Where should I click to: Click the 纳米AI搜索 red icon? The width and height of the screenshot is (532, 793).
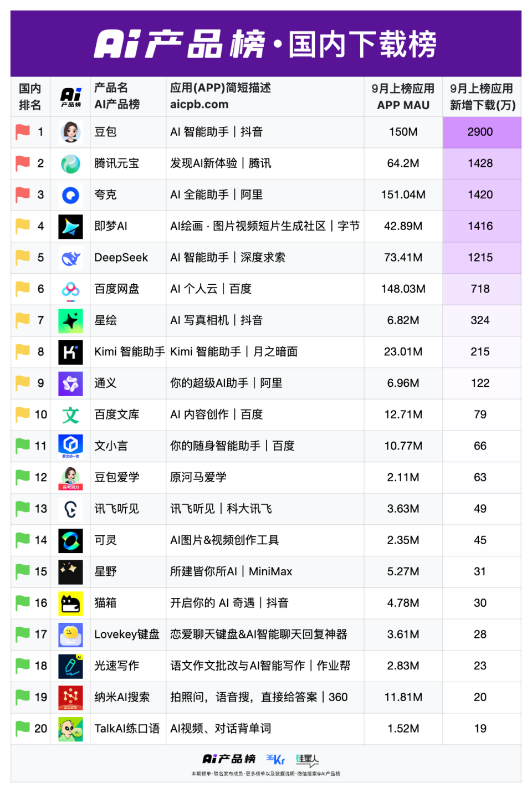(x=70, y=698)
